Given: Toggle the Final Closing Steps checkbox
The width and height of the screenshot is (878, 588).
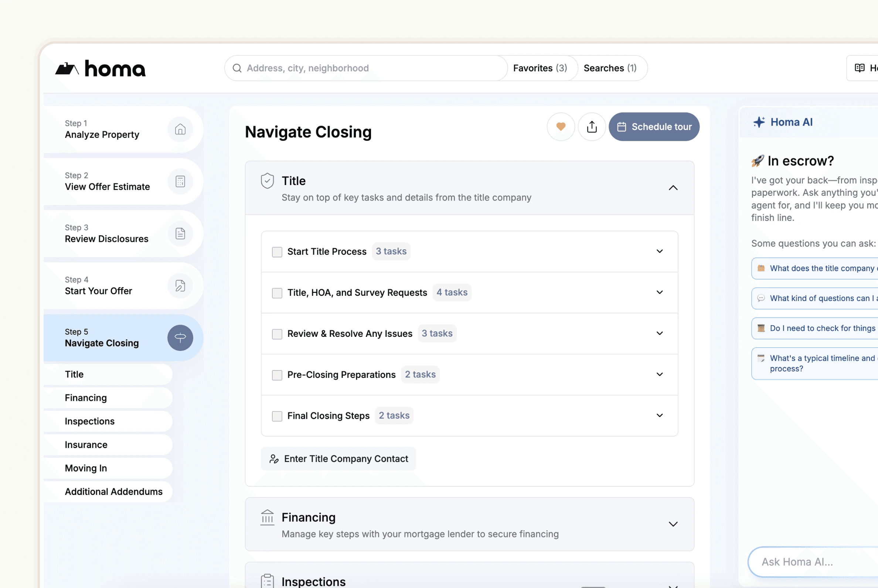Looking at the screenshot, I should pyautogui.click(x=277, y=416).
